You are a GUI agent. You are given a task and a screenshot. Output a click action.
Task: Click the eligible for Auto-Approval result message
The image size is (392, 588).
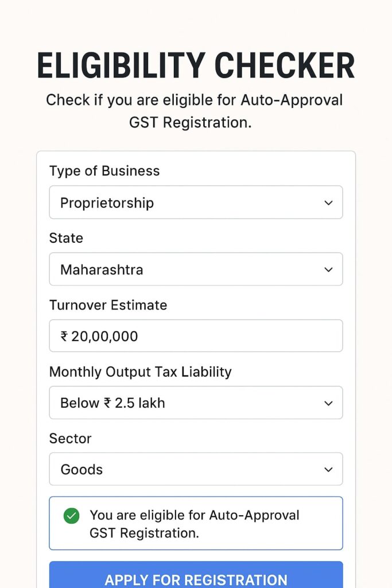[195, 524]
